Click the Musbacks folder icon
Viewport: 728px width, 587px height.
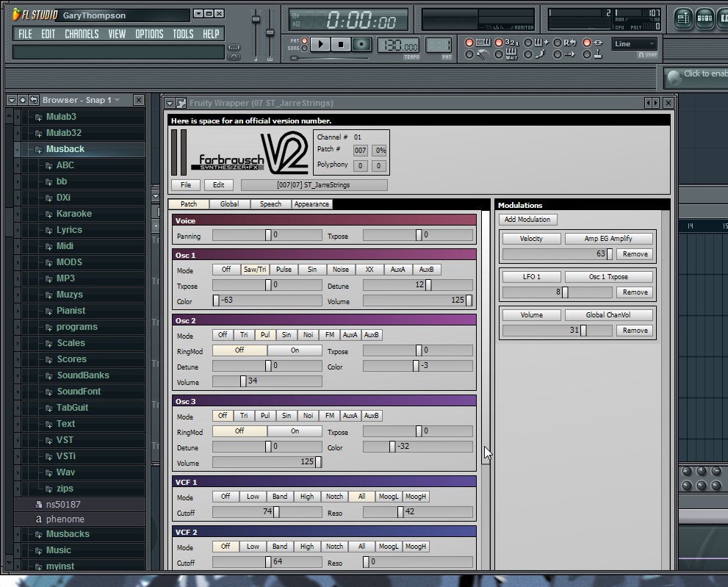(x=38, y=535)
